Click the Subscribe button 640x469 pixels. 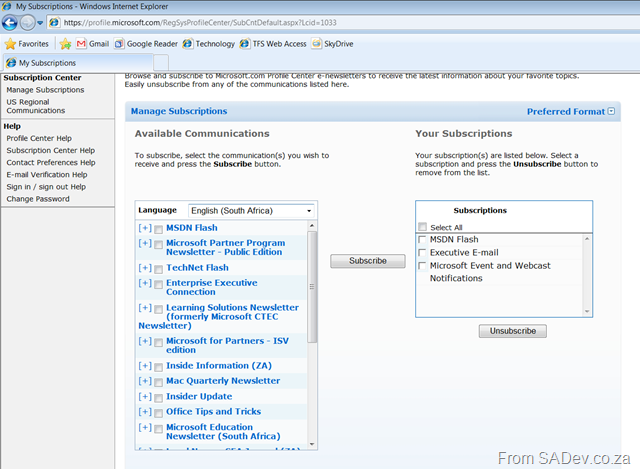click(x=368, y=261)
